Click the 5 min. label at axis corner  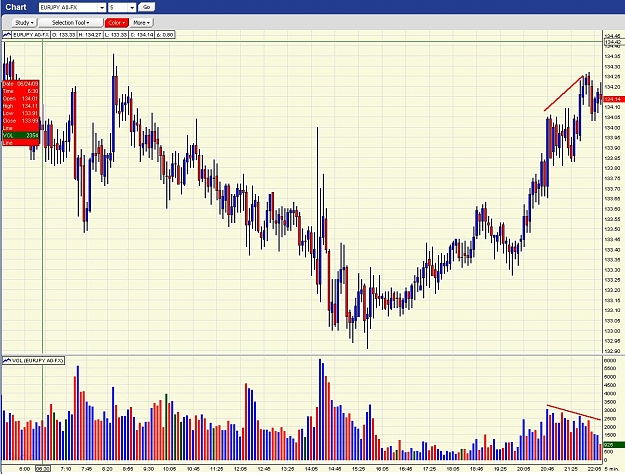pyautogui.click(x=613, y=469)
